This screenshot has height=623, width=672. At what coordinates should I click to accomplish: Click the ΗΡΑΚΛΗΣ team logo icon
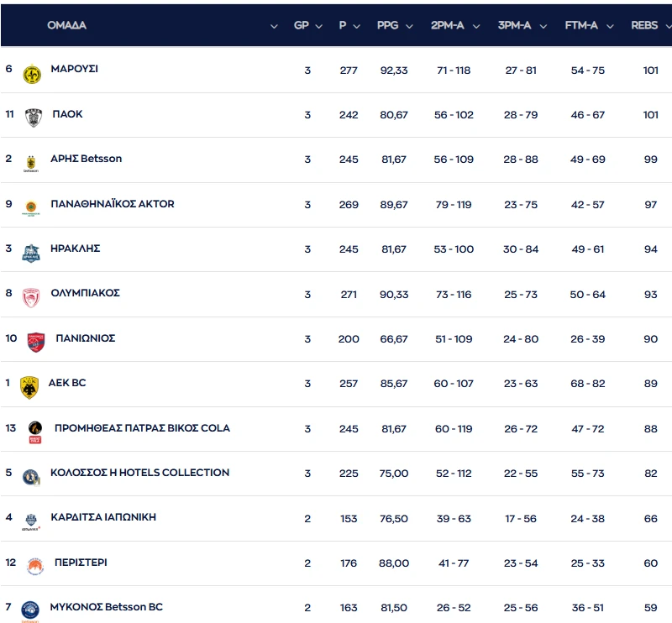(x=31, y=253)
